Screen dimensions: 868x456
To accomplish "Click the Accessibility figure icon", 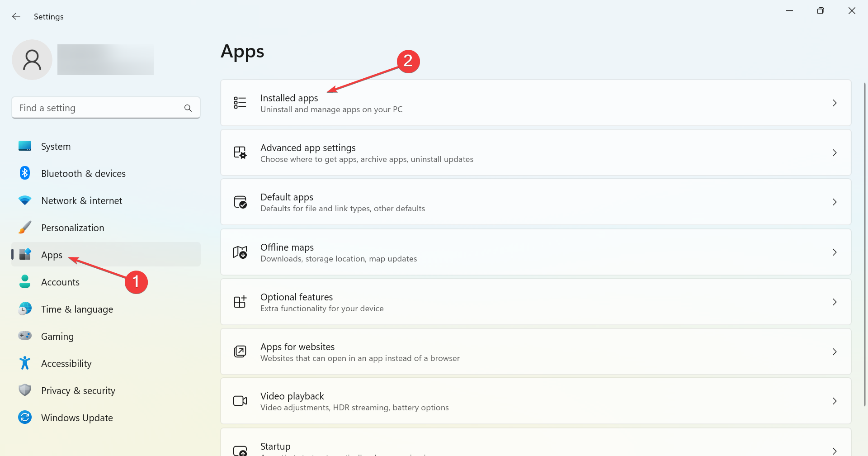I will [25, 363].
